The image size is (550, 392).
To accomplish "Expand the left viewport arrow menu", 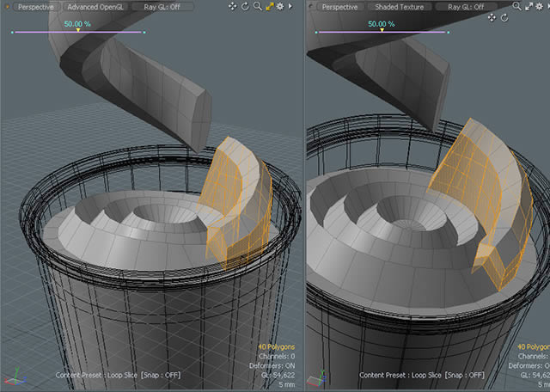I will coord(290,6).
